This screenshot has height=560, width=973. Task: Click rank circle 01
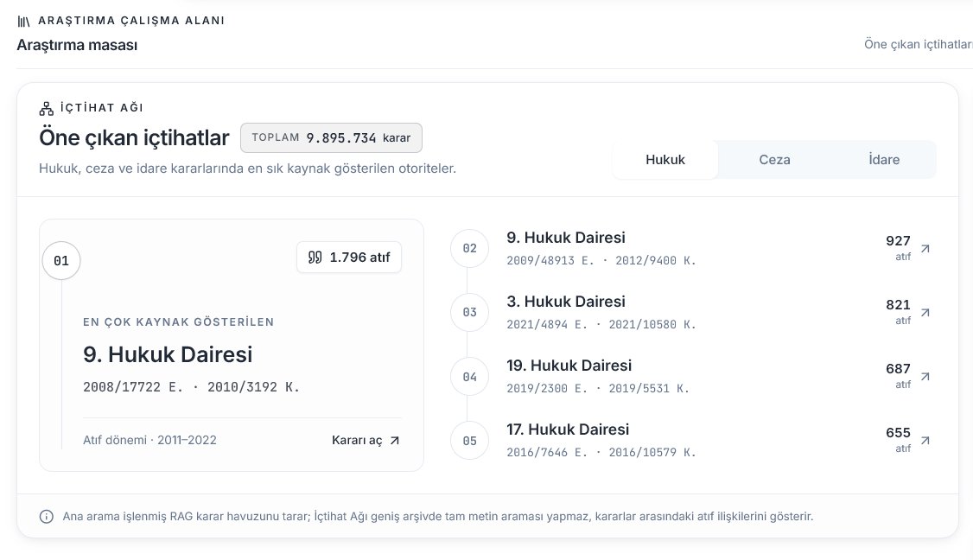[x=60, y=261]
